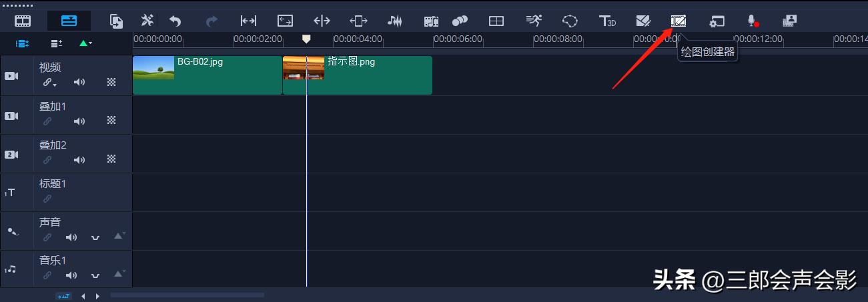Switch to timeline view
Screen dimensions: 868x302
(x=69, y=21)
